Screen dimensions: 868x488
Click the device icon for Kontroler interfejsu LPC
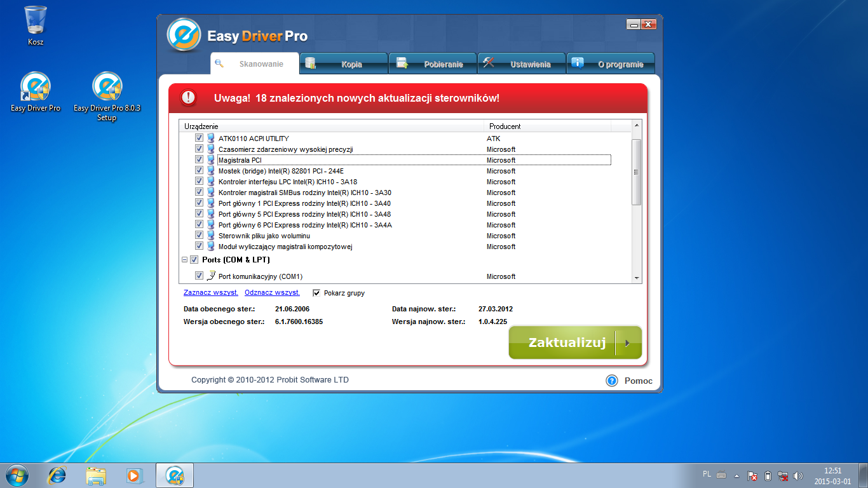pos(211,182)
